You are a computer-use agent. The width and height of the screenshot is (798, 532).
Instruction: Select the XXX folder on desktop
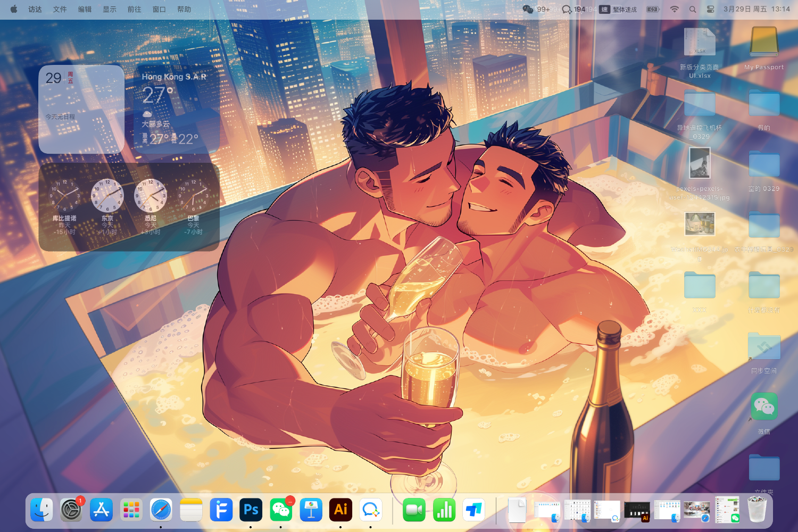tap(700, 292)
